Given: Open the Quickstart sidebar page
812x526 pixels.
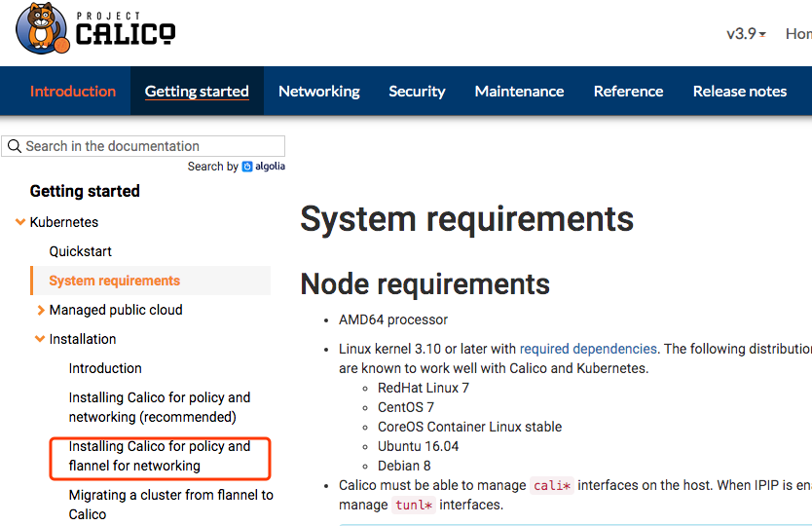Looking at the screenshot, I should [x=80, y=251].
